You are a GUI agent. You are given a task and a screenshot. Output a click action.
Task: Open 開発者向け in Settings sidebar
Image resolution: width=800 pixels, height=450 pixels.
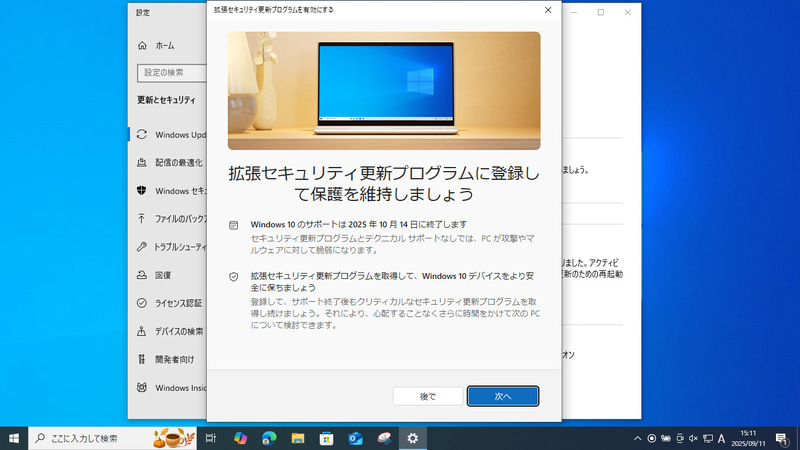click(x=167, y=359)
